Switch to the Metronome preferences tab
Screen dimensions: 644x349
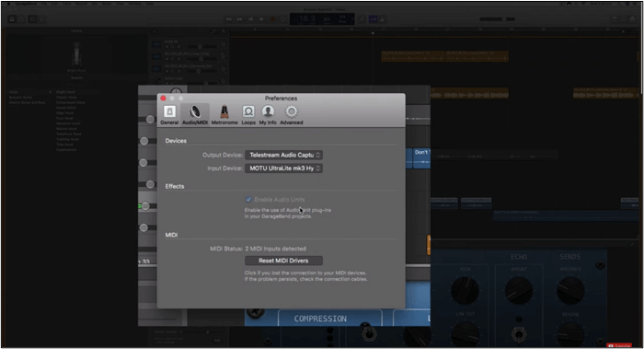224,115
